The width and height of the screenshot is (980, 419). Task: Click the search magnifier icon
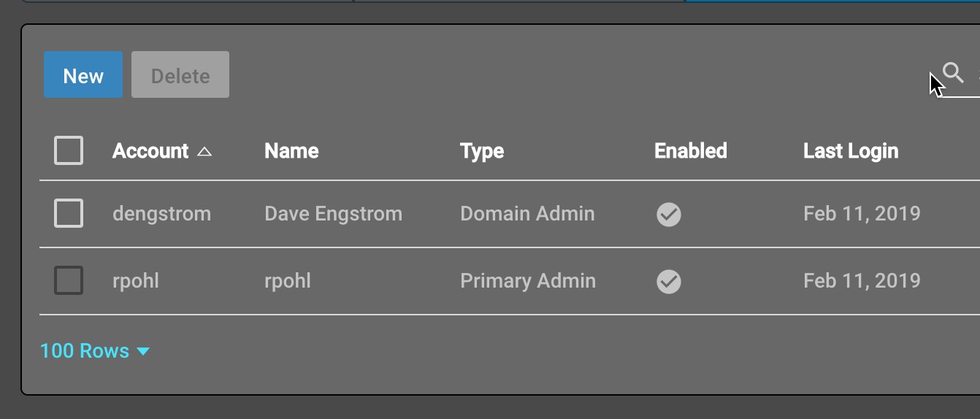[x=953, y=72]
